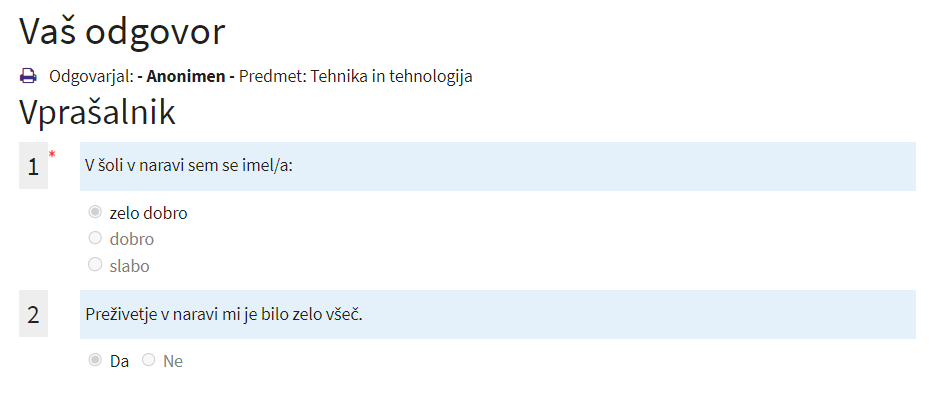Click the "slabo" answer label
The image size is (947, 395).
(129, 266)
